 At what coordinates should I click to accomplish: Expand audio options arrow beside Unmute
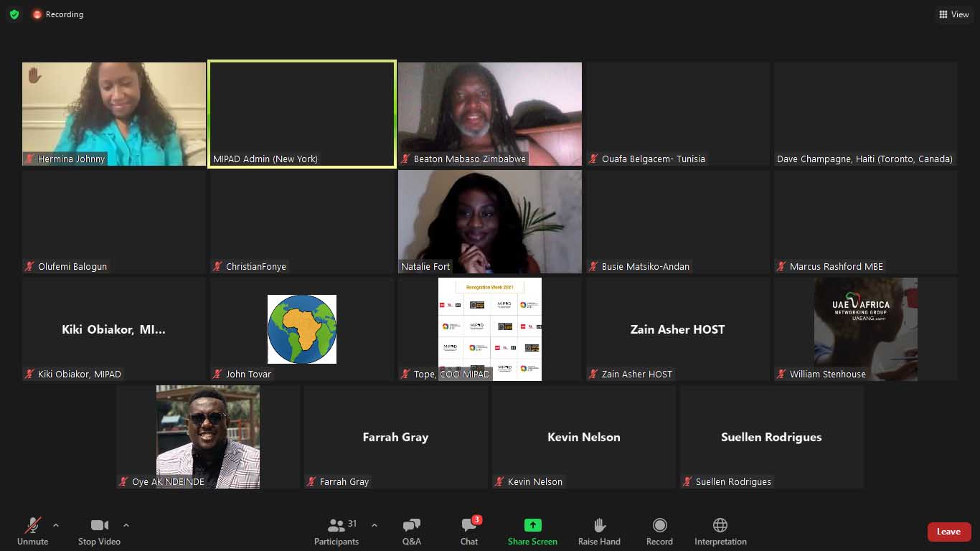click(x=56, y=525)
